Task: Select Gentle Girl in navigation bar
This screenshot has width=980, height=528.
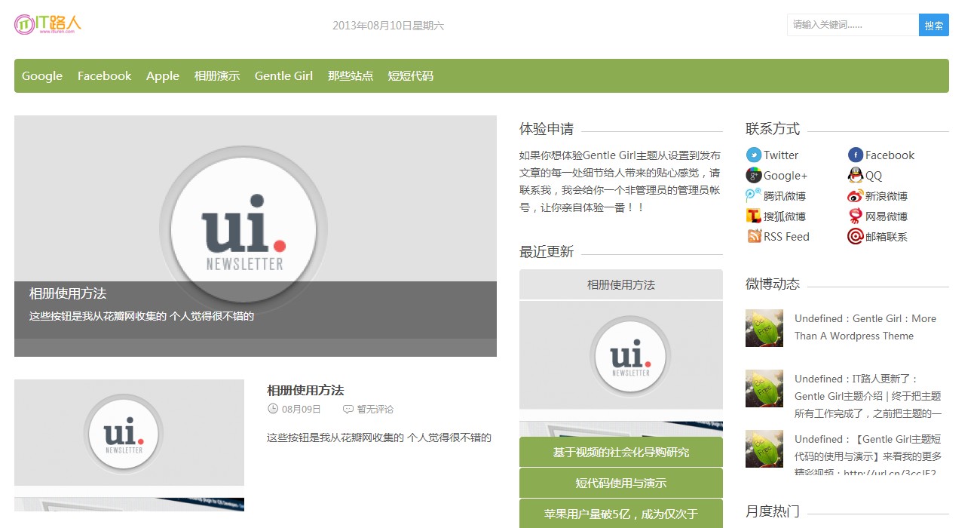Action: pyautogui.click(x=283, y=75)
